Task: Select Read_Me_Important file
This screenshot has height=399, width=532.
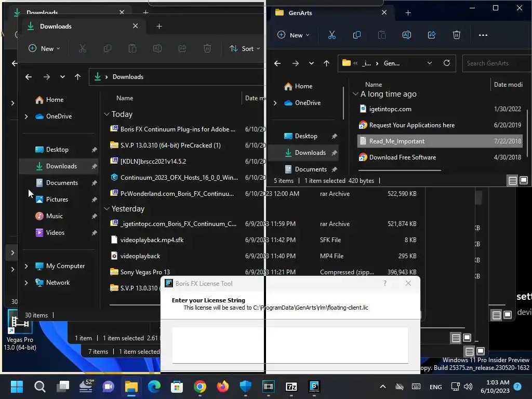Action: tap(440, 141)
